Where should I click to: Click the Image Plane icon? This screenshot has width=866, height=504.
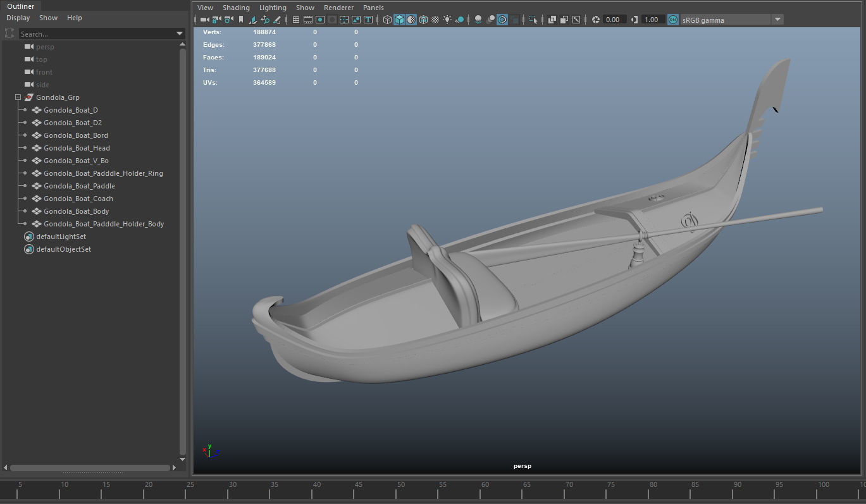coord(253,20)
